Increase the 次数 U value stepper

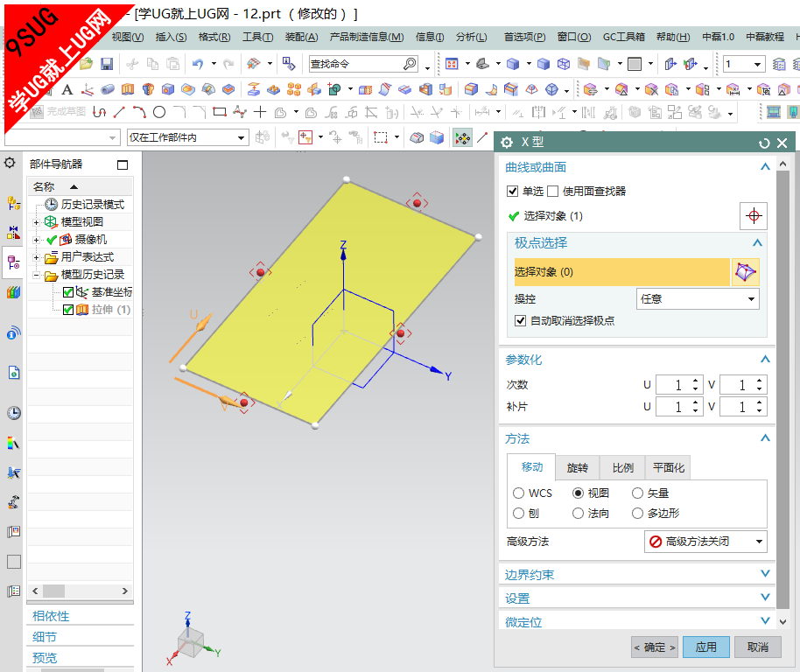click(696, 381)
